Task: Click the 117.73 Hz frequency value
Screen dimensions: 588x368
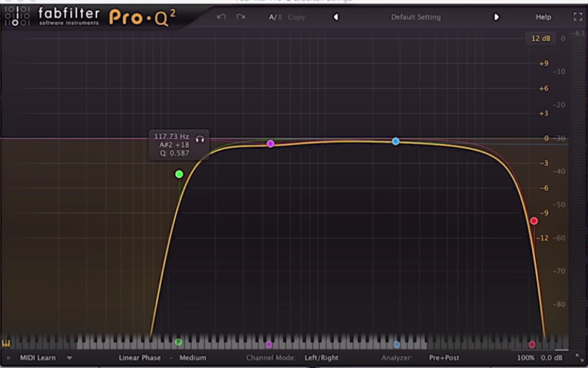Action: [x=171, y=136]
